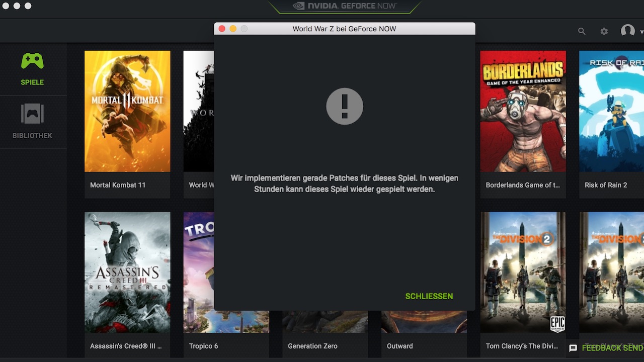Close the World War Z dialog with red button

(x=222, y=29)
